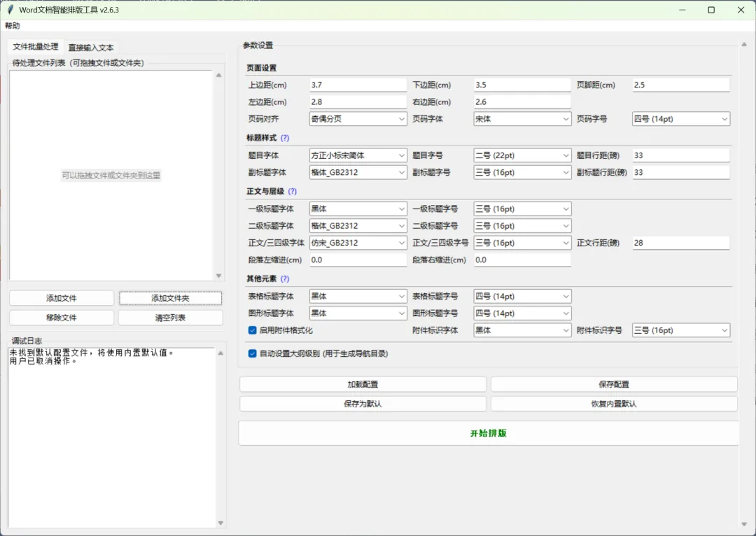The image size is (756, 536).
Task: Click debug log scrollbar down arrow
Action: click(x=220, y=523)
